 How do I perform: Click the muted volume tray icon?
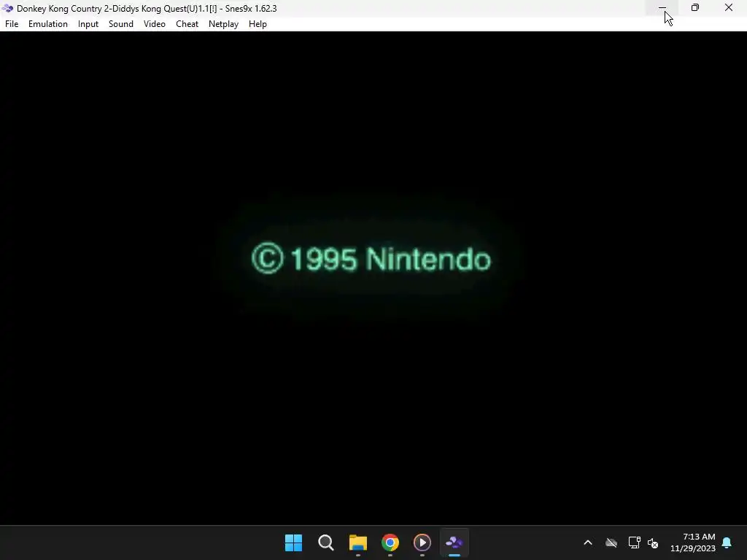(653, 542)
